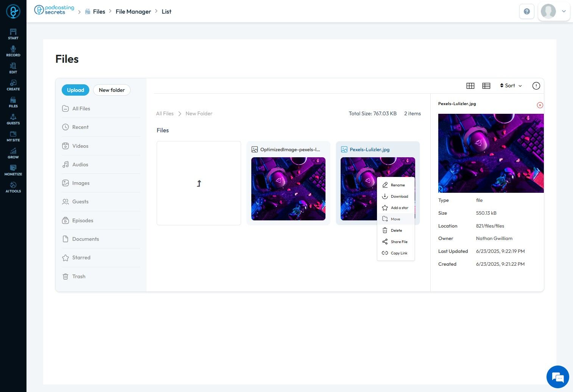573x392 pixels.
Task: Click the Upload button
Action: [76, 90]
